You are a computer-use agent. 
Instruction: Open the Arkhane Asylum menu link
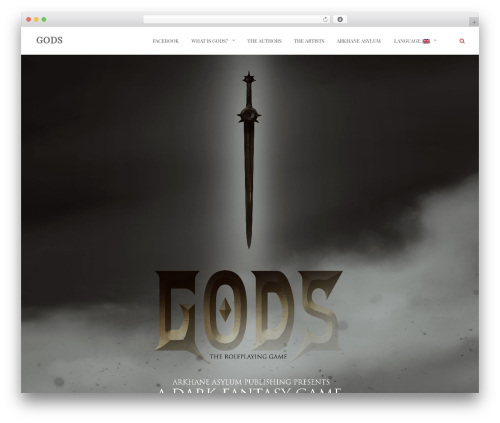click(358, 41)
